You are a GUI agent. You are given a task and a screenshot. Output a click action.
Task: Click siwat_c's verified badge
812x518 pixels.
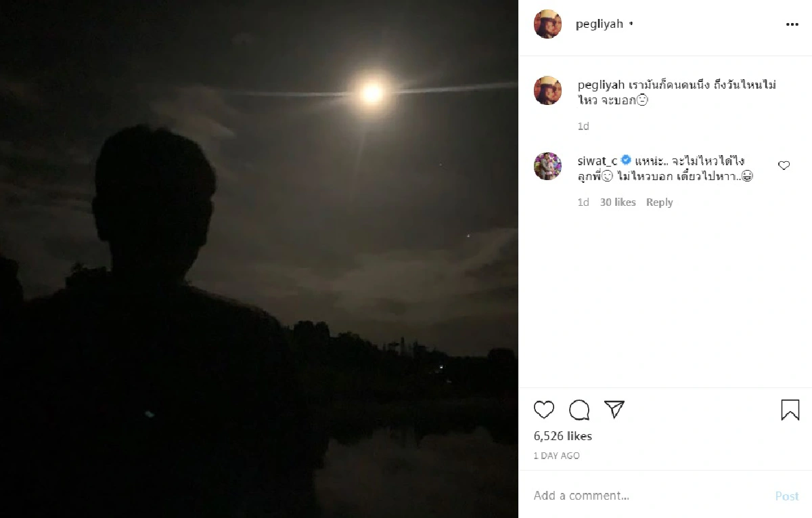click(627, 160)
